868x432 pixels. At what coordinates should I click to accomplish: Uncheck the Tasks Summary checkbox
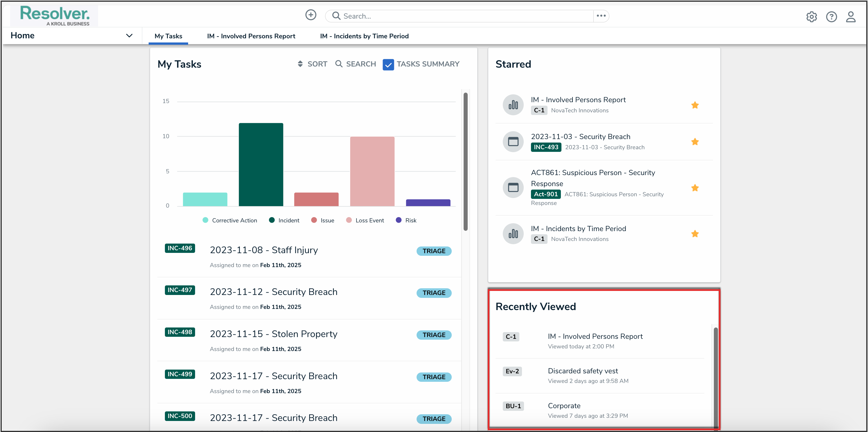[x=388, y=64]
